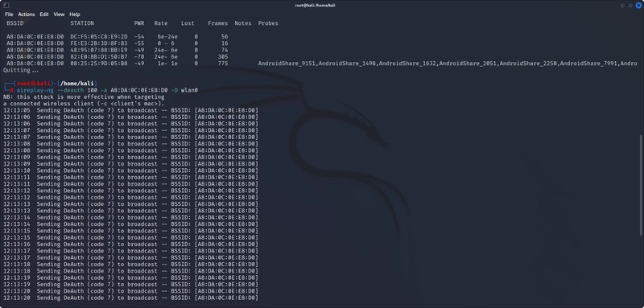Click the NB: this attack is more effective line
644x308 pixels.
pyautogui.click(x=84, y=97)
